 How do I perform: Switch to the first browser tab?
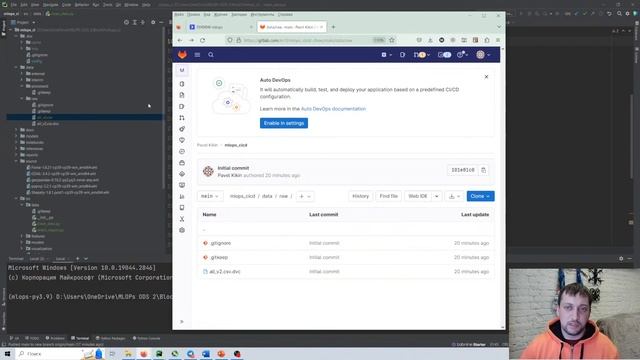220,27
